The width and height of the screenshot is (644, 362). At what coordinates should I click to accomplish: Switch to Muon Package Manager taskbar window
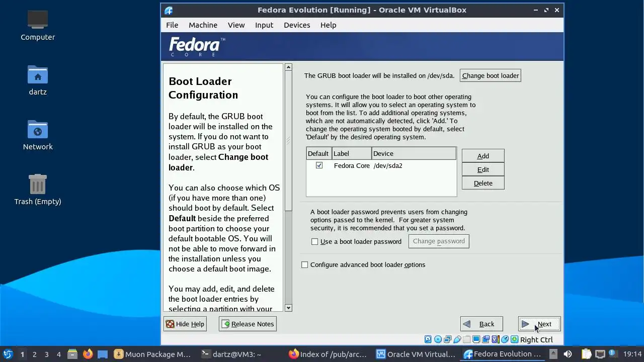pos(153,354)
